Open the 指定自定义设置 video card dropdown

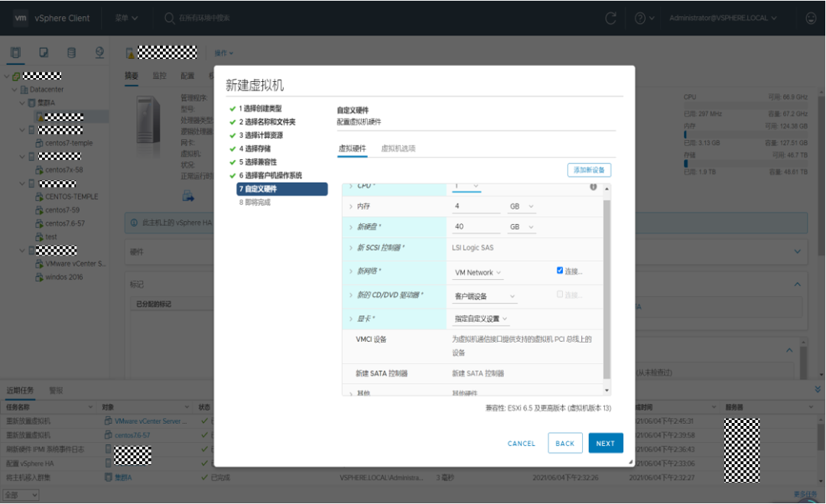pyautogui.click(x=481, y=319)
